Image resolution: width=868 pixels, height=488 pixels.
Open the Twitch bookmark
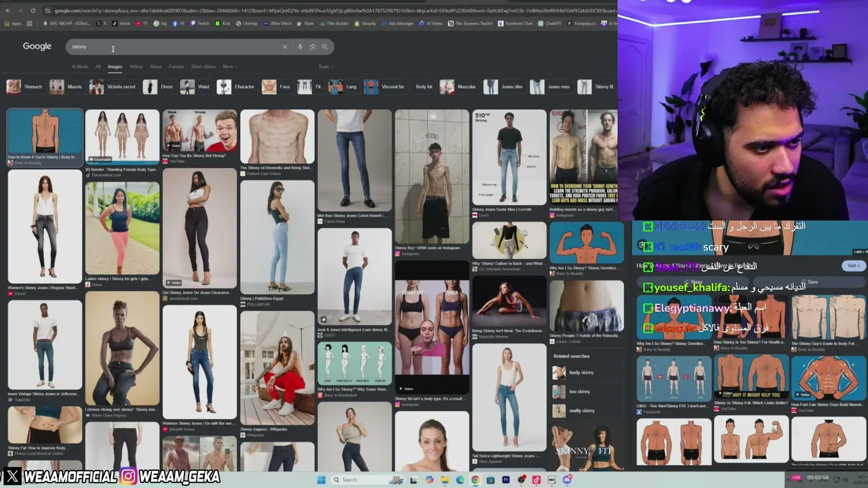[x=201, y=24]
